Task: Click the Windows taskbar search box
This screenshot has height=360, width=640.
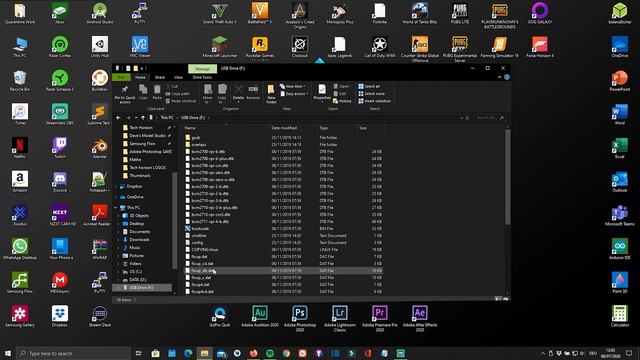Action: pyautogui.click(x=73, y=353)
